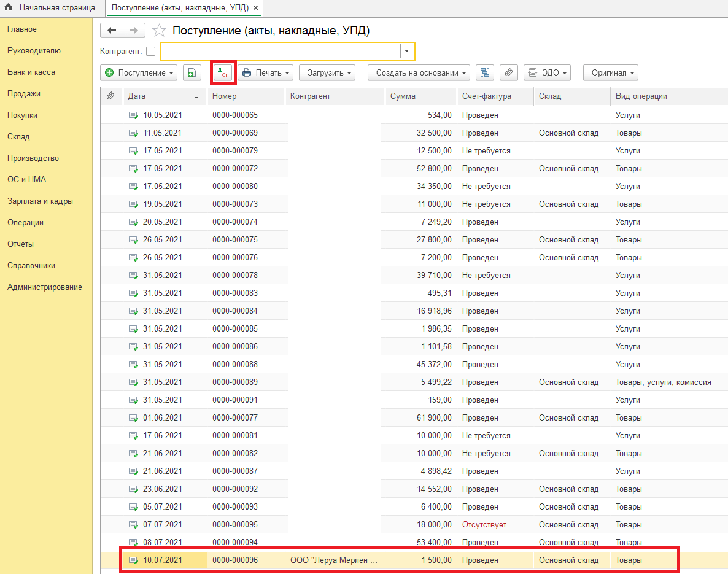Close the Поступление tab
Screen dimensions: 728x574
[x=256, y=8]
